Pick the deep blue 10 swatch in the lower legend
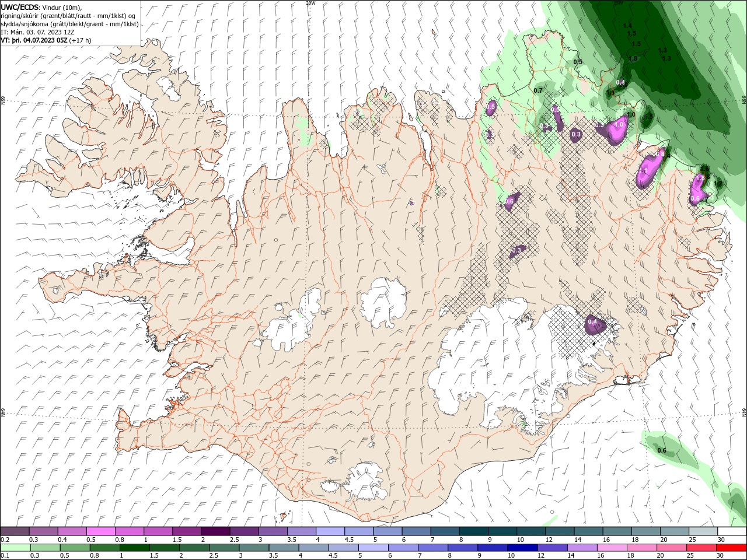747x560 pixels. tap(522, 548)
